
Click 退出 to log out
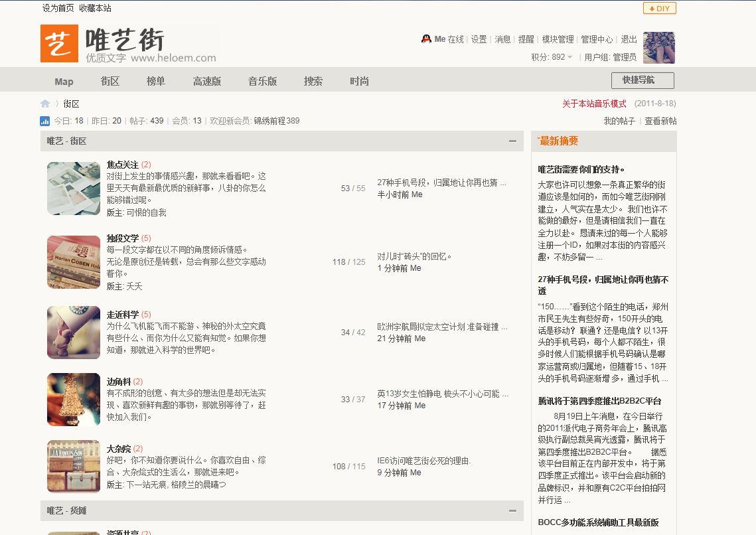(629, 40)
